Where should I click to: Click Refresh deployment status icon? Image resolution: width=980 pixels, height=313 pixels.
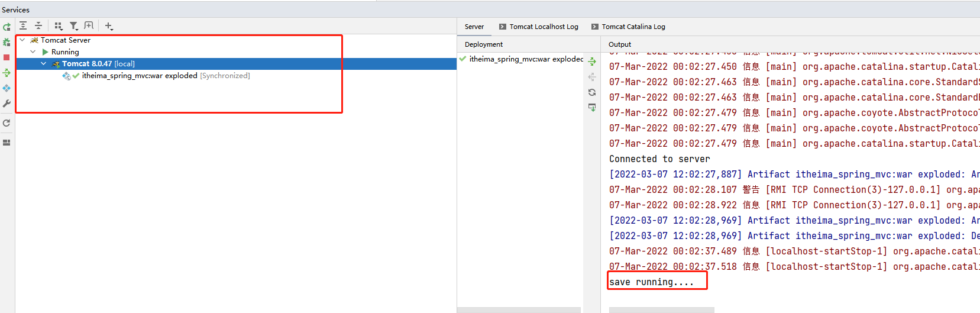592,92
